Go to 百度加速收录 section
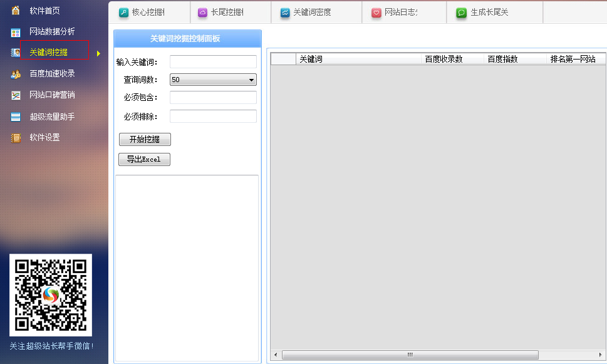Screen dimensions: 607x364 tap(52, 73)
